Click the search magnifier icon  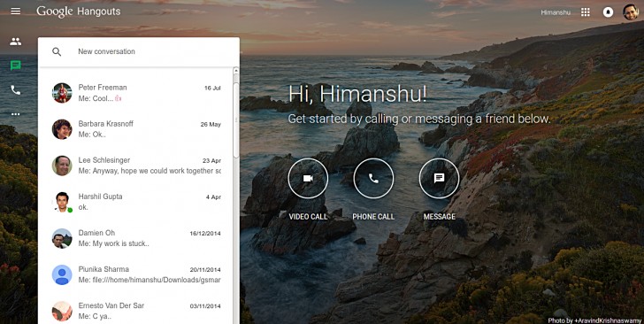click(x=57, y=52)
